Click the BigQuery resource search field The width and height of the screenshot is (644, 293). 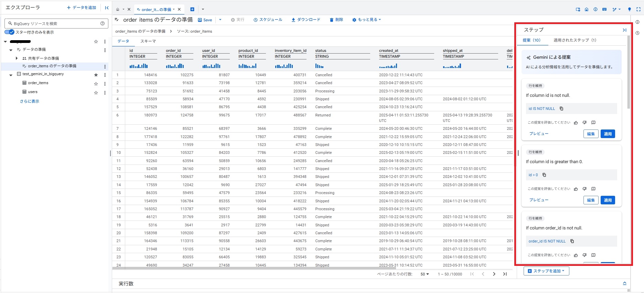[x=55, y=24]
